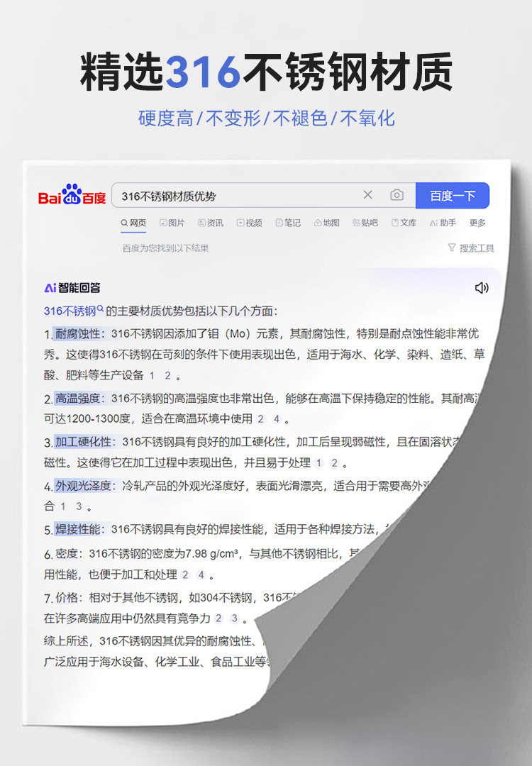Screen dimensions: 532x766
Task: Click the text 7.价格
Action: [x=61, y=598]
